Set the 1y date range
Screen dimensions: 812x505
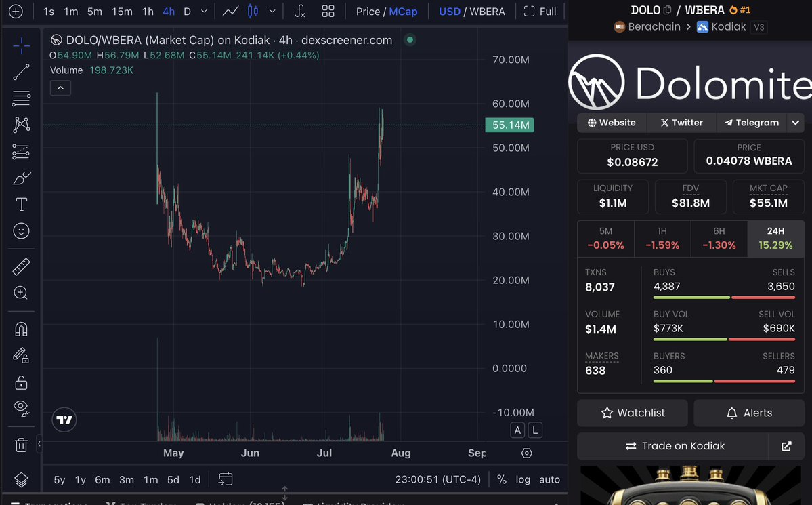81,480
